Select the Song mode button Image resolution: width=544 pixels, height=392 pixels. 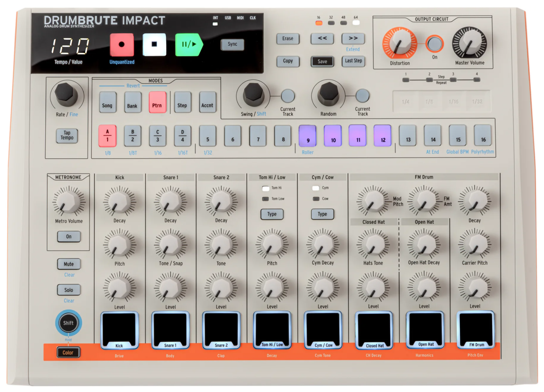coord(107,103)
